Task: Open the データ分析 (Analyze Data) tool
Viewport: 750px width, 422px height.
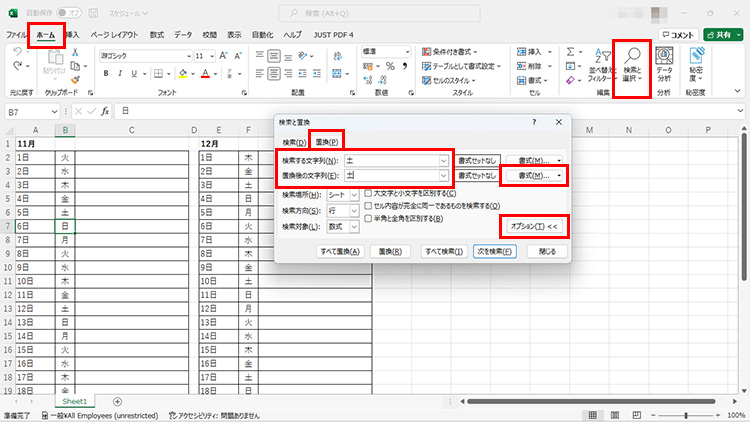Action: pyautogui.click(x=664, y=66)
